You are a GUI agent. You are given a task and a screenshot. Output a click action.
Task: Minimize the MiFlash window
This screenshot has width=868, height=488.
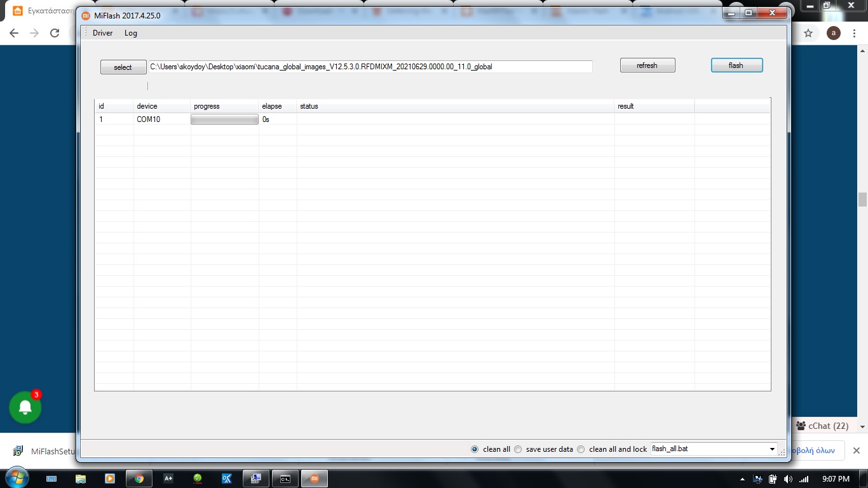click(732, 13)
